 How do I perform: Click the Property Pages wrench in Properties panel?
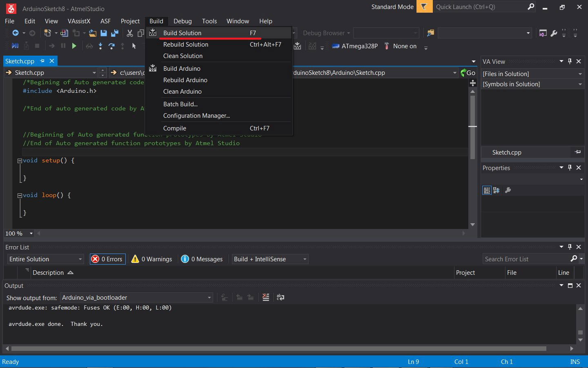(x=508, y=190)
